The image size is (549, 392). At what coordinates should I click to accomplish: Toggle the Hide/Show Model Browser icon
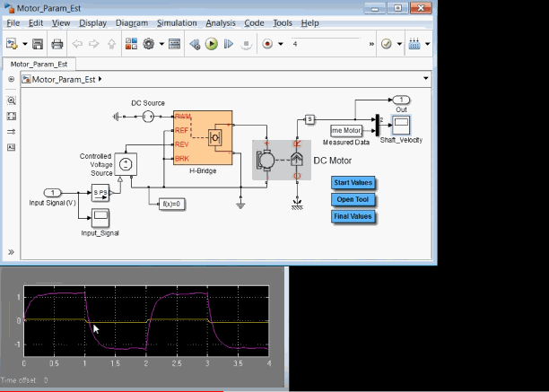tap(12, 79)
